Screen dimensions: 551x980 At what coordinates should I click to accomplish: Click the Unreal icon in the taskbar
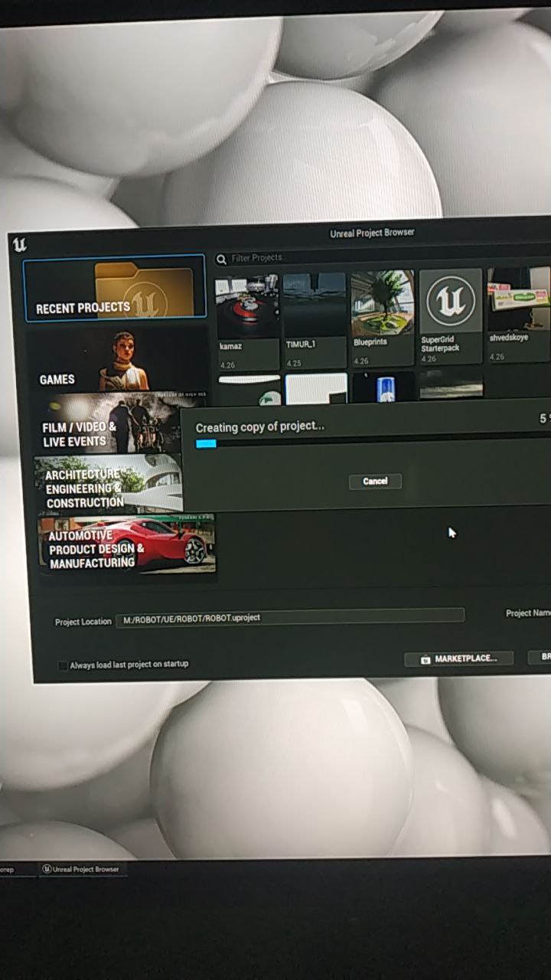[47, 870]
